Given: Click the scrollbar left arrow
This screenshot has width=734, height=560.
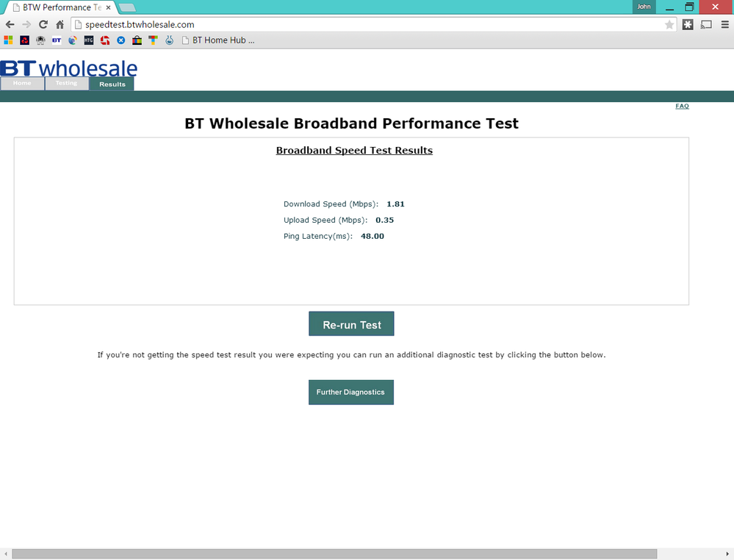Looking at the screenshot, I should tap(5, 554).
